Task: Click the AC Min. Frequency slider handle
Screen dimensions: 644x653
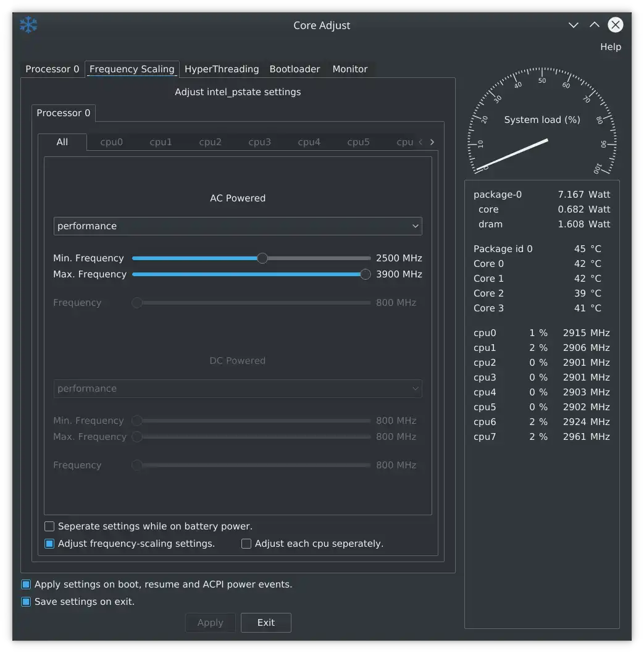Action: 262,258
